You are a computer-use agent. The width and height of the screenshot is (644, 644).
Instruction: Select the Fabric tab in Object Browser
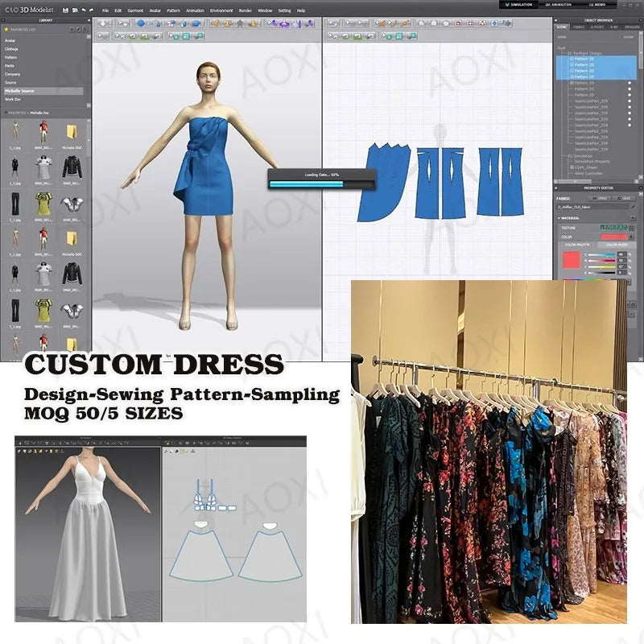(579, 27)
